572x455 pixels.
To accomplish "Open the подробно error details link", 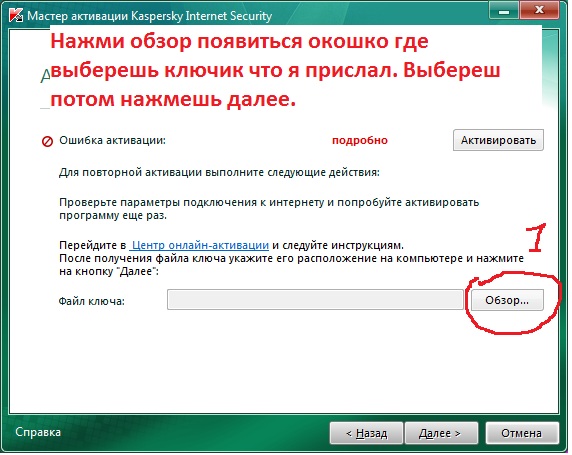I will [360, 140].
